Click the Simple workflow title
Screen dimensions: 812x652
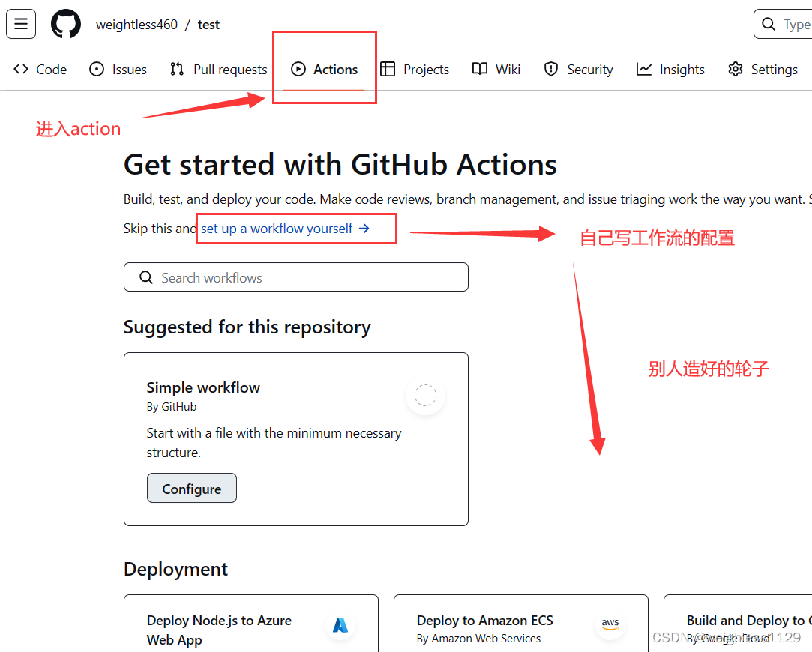pyautogui.click(x=203, y=387)
